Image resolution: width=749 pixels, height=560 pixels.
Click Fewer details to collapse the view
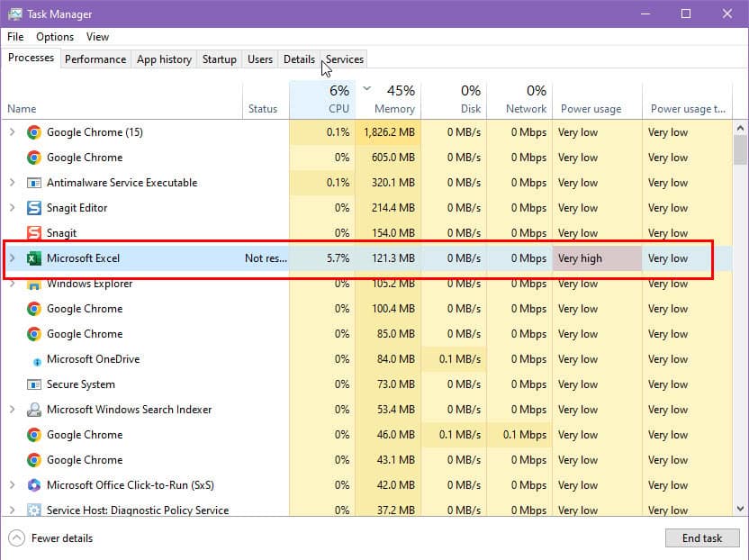click(x=51, y=538)
